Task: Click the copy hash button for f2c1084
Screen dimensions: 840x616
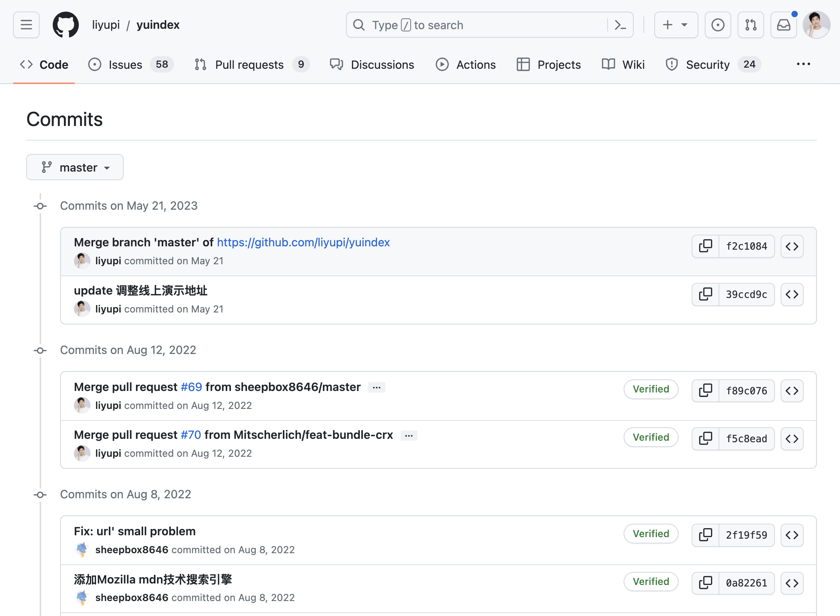Action: (706, 246)
